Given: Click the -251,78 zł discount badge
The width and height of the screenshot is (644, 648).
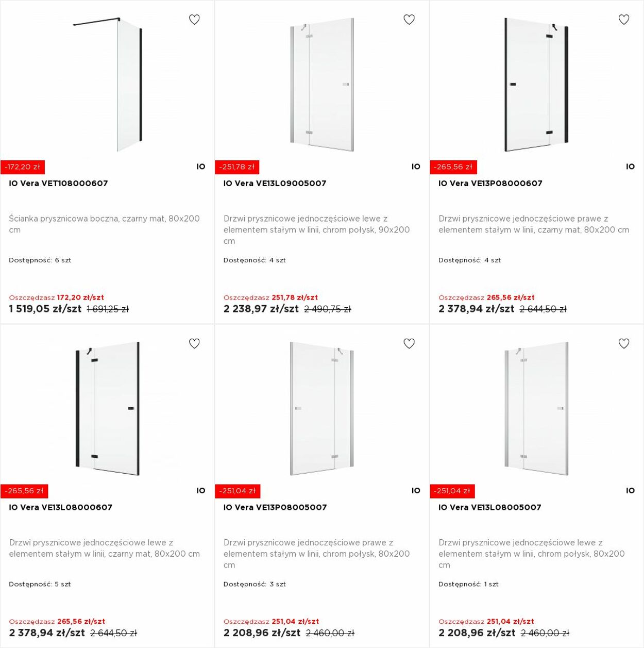Looking at the screenshot, I should [237, 167].
